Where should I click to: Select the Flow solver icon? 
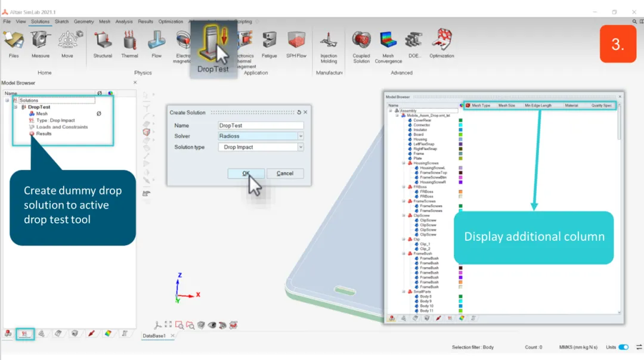(x=156, y=44)
